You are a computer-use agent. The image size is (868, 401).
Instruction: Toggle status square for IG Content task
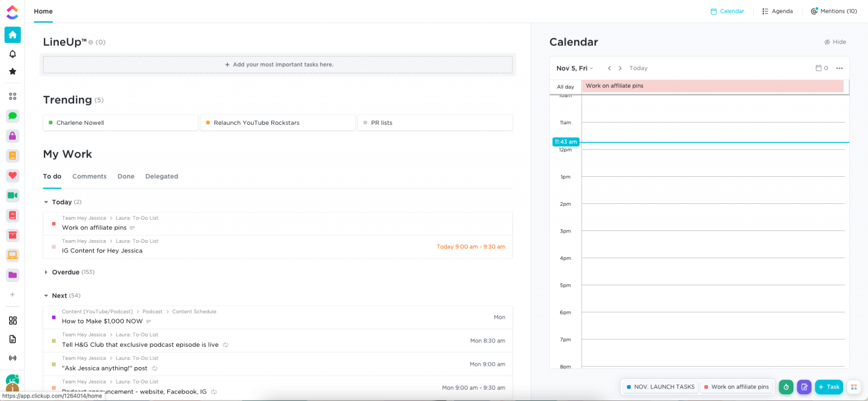54,247
